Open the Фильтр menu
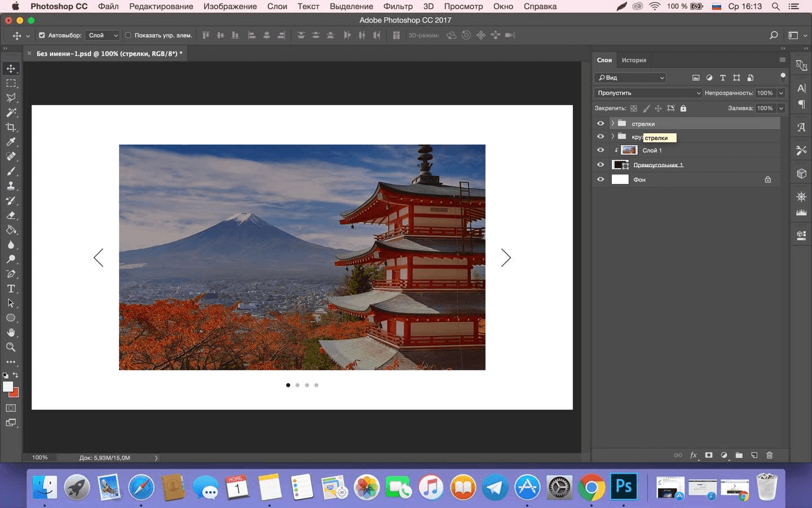 (398, 6)
